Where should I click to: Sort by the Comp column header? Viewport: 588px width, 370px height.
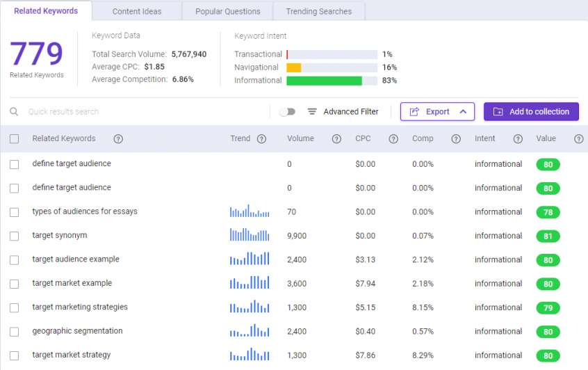[x=423, y=138]
